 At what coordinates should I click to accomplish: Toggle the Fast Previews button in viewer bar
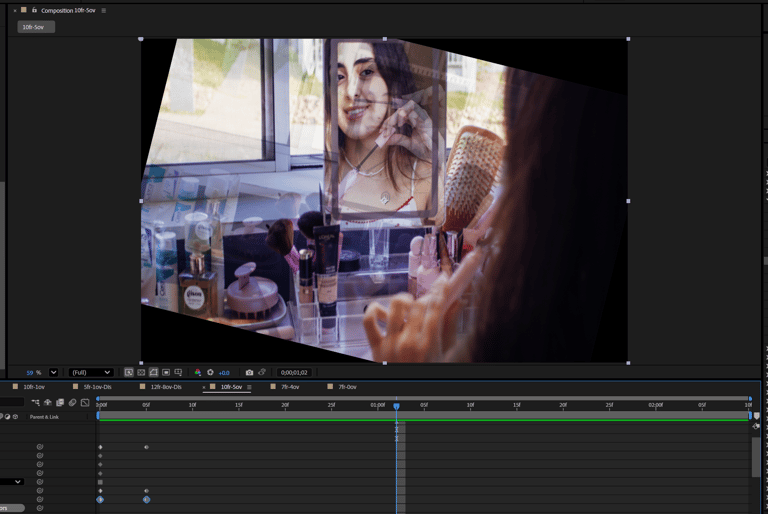[129, 372]
